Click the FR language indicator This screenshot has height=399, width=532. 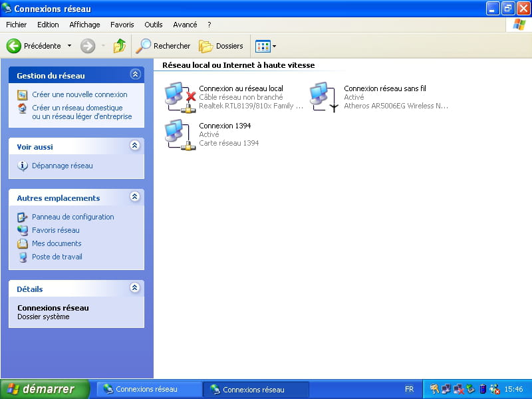tap(409, 389)
